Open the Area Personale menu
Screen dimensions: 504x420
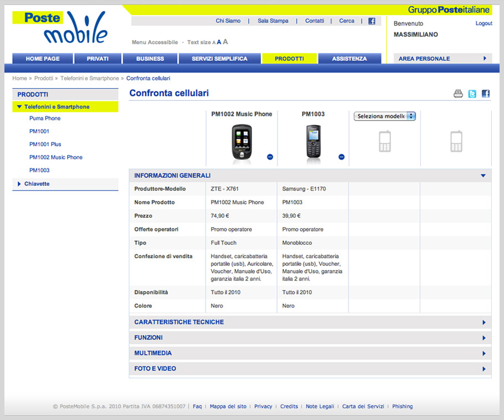point(443,59)
